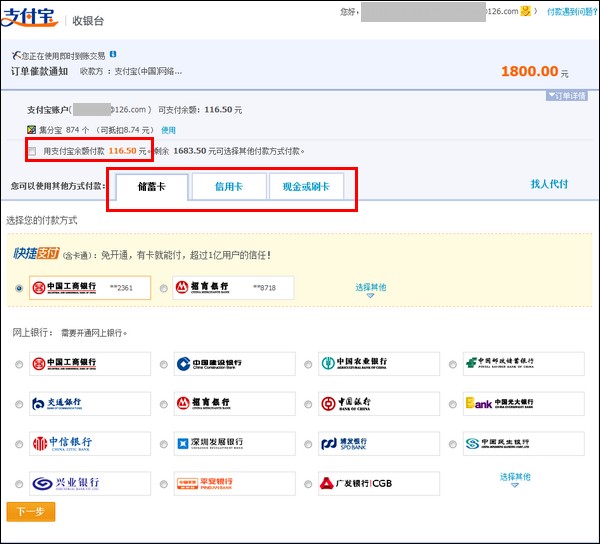The height and width of the screenshot is (544, 600).
Task: Choose 中国民生银行 bank logo tile
Action: click(523, 444)
